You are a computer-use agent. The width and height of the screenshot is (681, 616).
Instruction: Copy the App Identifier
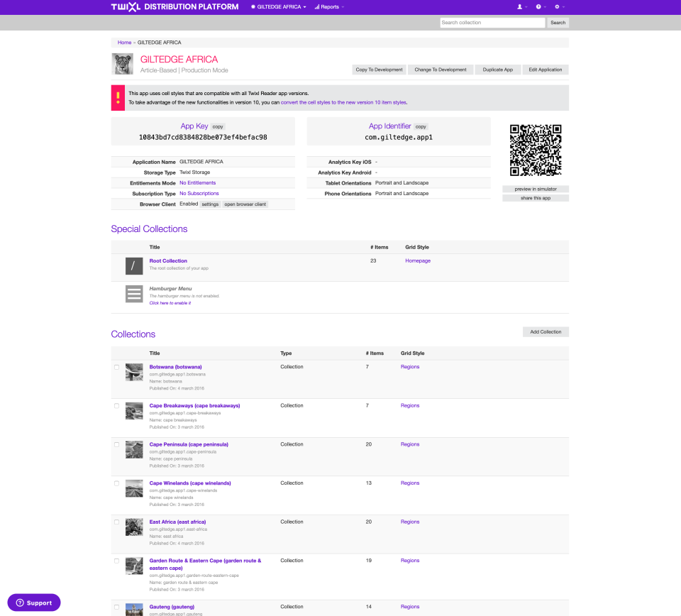(421, 127)
